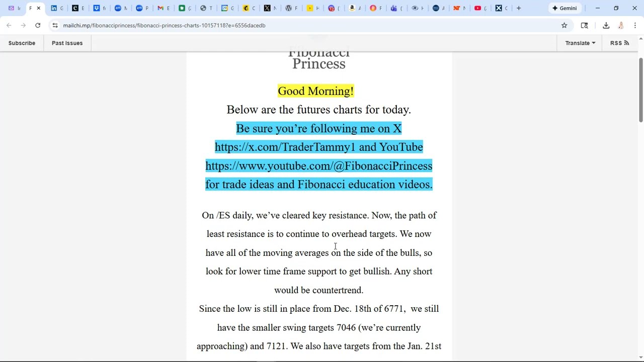
Task: Click the vertical page scrollbar thumb
Action: click(640, 89)
